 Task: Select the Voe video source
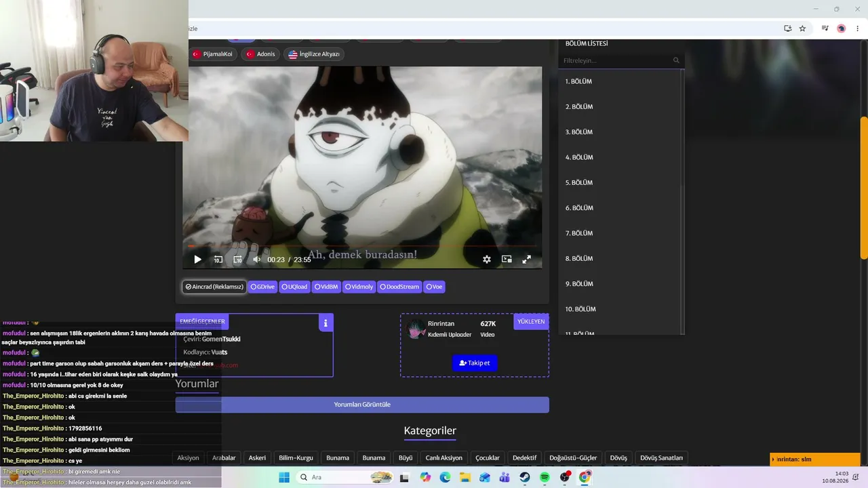[x=434, y=287]
